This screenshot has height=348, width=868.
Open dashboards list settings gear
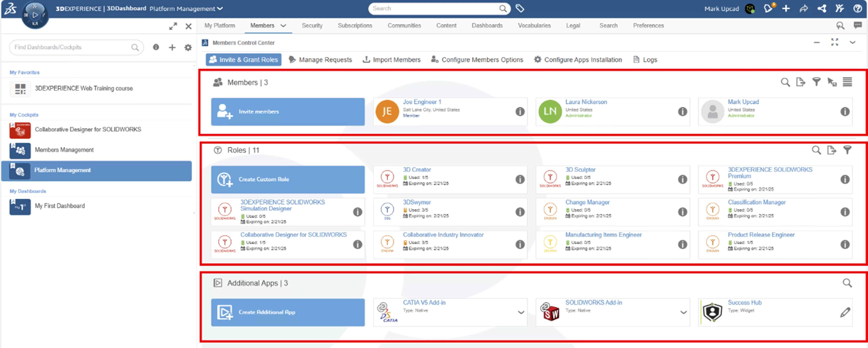188,48
